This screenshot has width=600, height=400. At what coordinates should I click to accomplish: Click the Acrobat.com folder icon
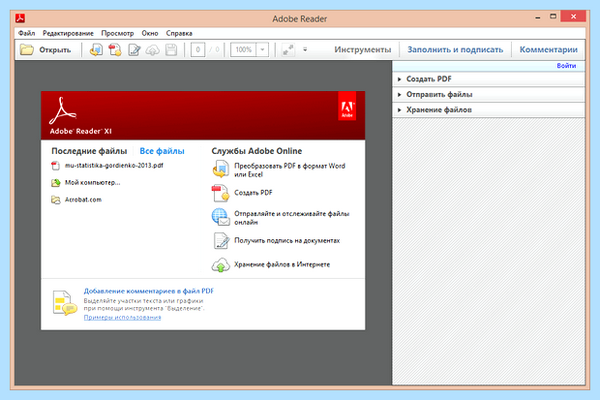[x=56, y=200]
